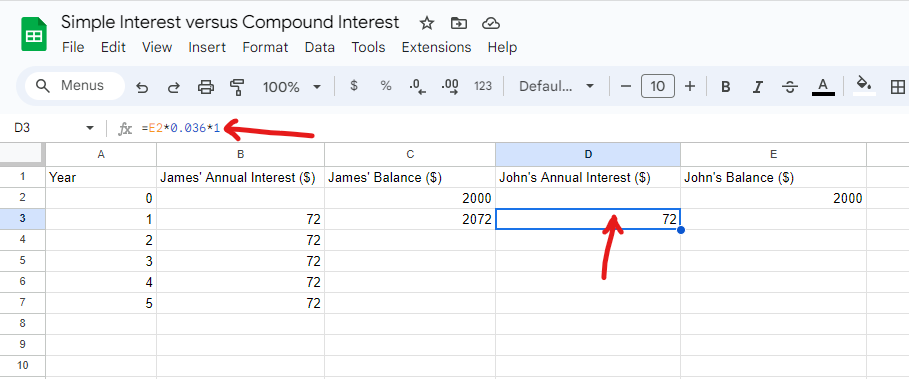Open the View menu
909x379 pixels.
[x=157, y=48]
